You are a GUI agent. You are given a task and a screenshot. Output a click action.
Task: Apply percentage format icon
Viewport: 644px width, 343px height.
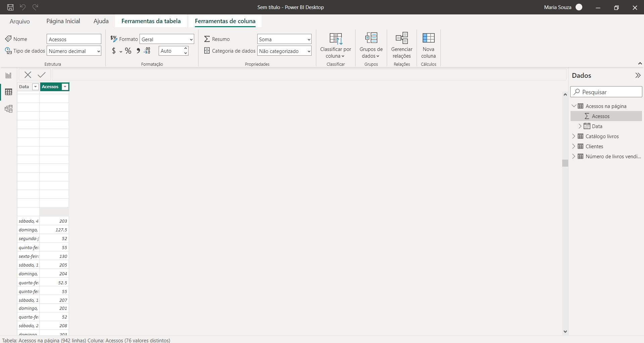click(128, 51)
